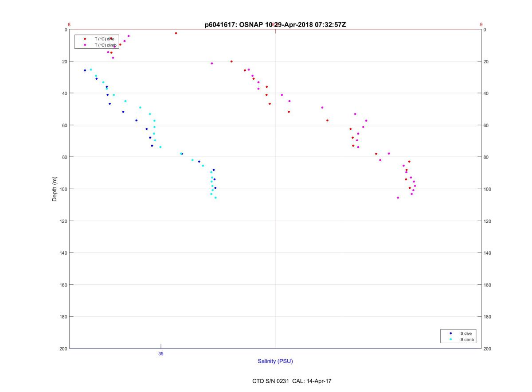Click depth tick 80 on left axis
This screenshot has height=392, width=532.
click(x=64, y=157)
